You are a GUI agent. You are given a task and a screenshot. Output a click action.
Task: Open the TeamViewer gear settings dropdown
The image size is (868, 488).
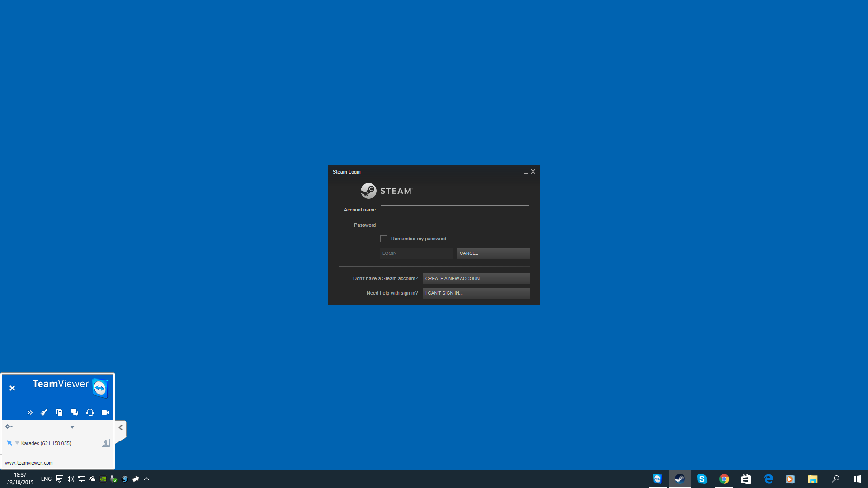pyautogui.click(x=9, y=427)
